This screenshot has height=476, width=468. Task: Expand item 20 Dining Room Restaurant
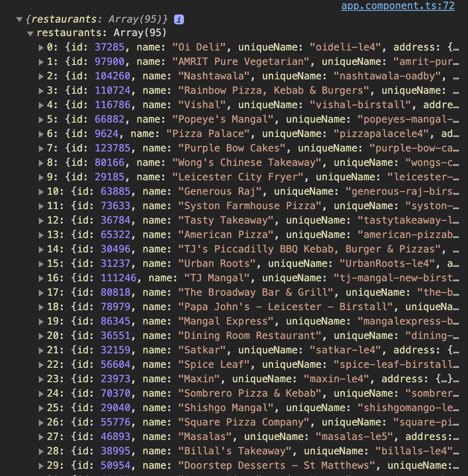click(41, 336)
